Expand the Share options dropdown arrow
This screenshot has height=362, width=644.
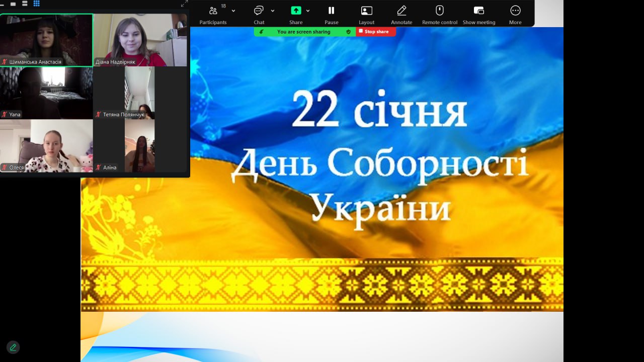(308, 11)
